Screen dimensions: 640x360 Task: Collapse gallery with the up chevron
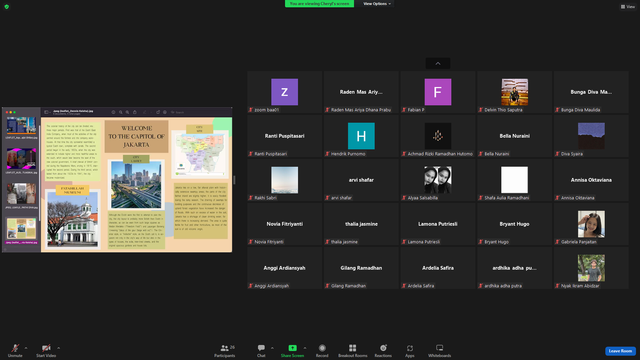click(438, 63)
